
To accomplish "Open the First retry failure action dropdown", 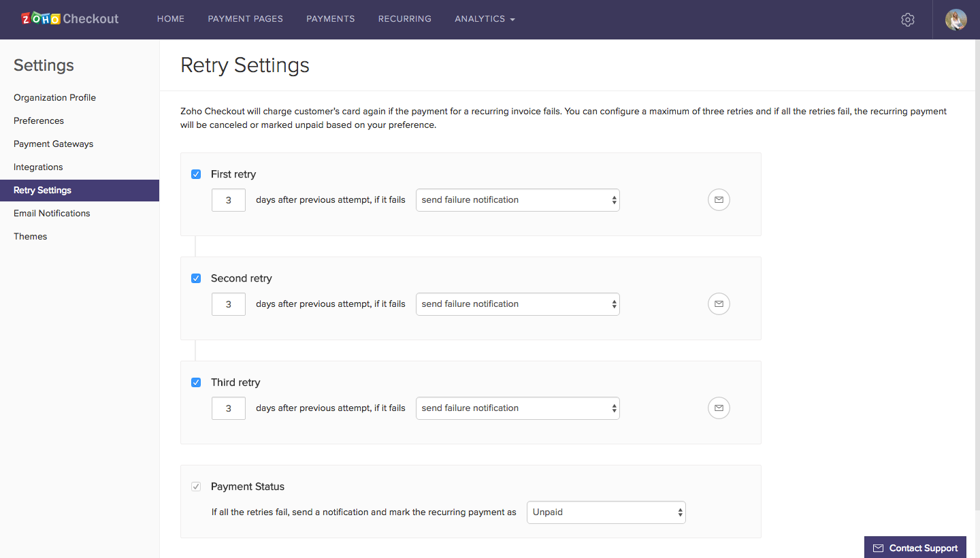I will pyautogui.click(x=518, y=200).
